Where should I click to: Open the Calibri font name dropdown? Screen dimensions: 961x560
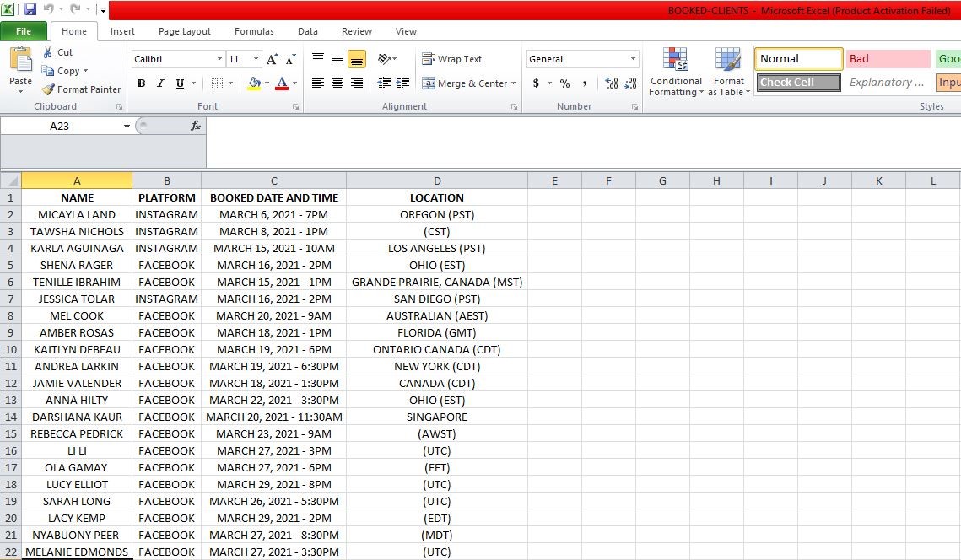(219, 59)
